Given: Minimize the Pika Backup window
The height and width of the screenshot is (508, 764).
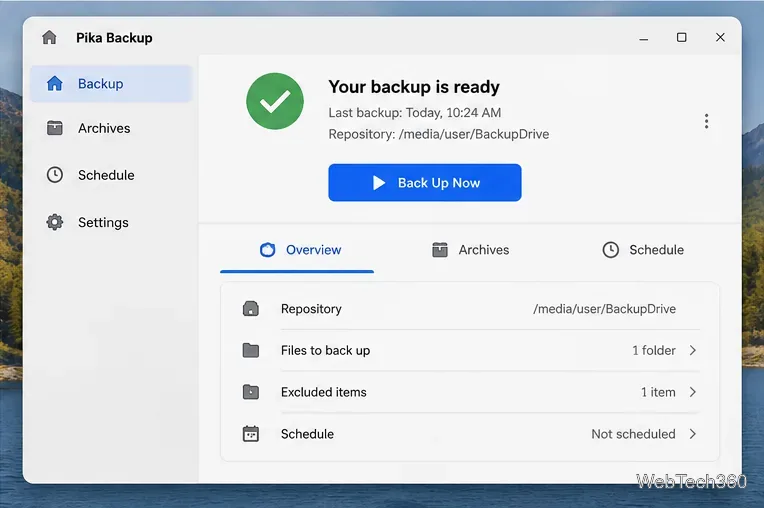Looking at the screenshot, I should [x=644, y=38].
